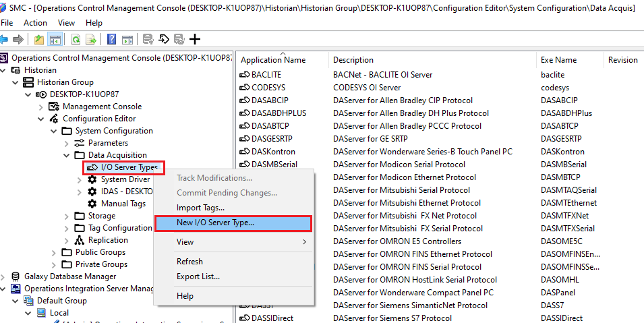Click the grayed track modifications toolbar icon

(x=179, y=40)
